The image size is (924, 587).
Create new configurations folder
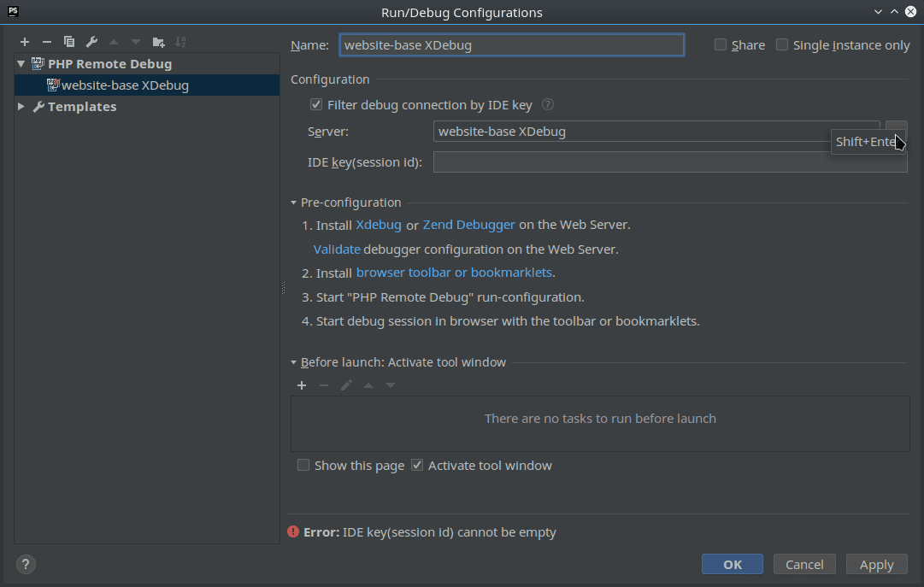[x=158, y=42]
